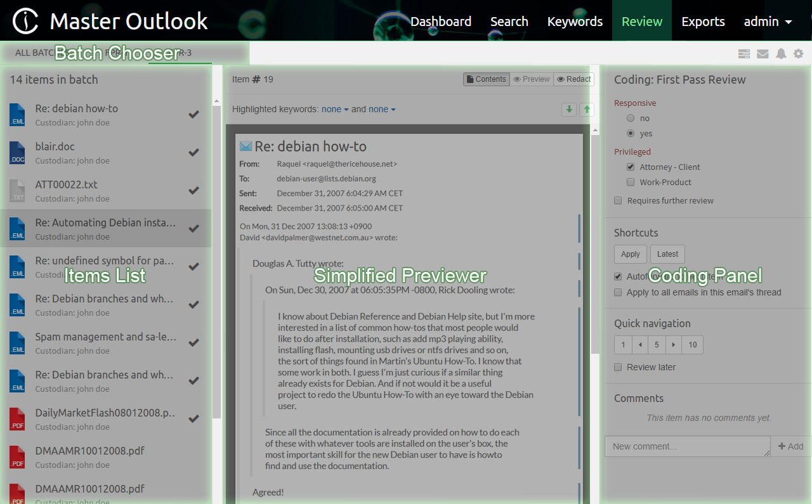This screenshot has height=504, width=812.
Task: Jump to previous keyword with green up arrow
Action: pos(587,109)
